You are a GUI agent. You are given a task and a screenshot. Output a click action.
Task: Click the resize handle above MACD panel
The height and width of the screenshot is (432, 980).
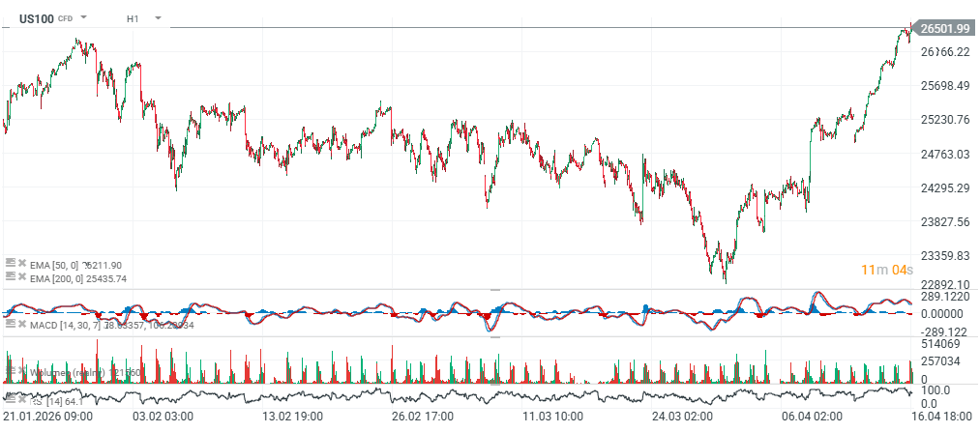[495, 289]
